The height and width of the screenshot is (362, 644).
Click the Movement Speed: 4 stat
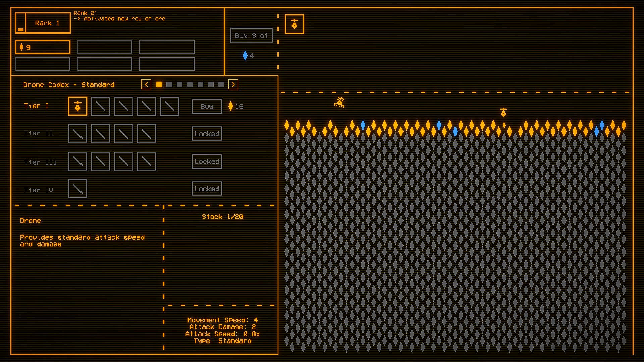click(223, 320)
